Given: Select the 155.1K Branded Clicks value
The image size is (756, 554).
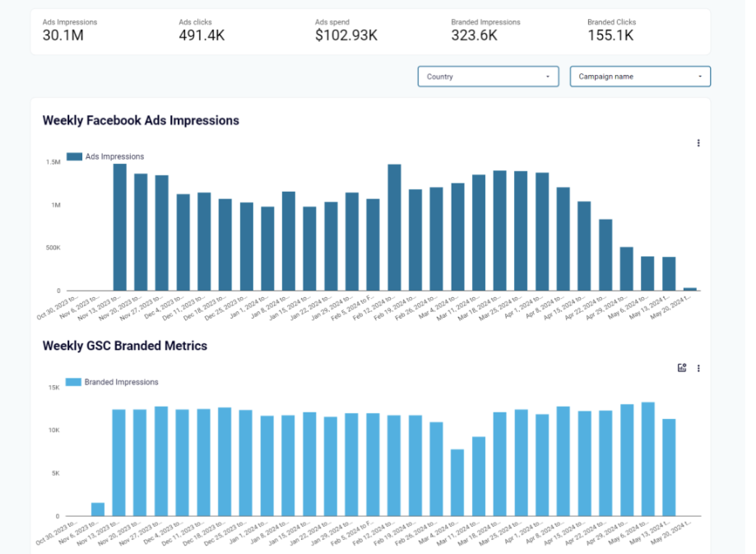Looking at the screenshot, I should (610, 35).
